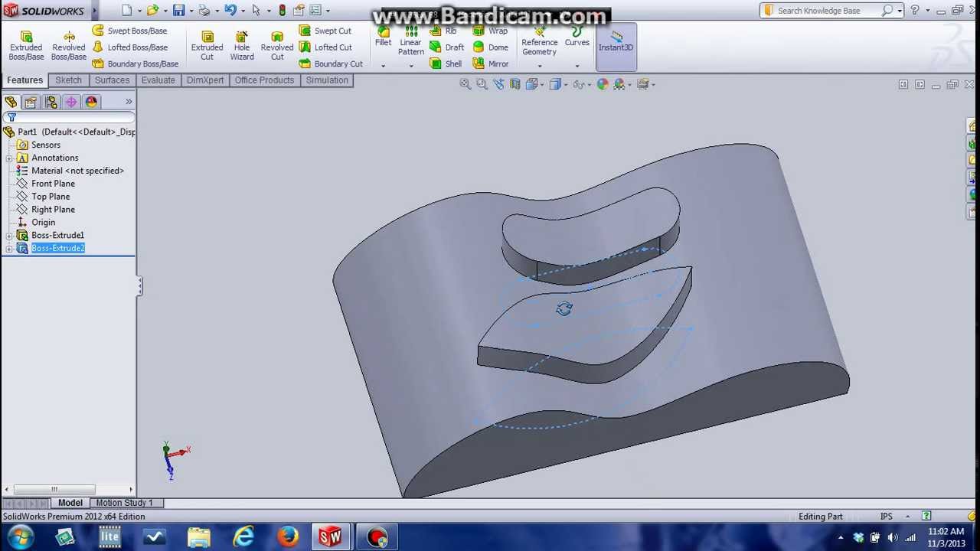Apply the Fillet feature tool
The height and width of the screenshot is (551, 980).
tap(383, 36)
